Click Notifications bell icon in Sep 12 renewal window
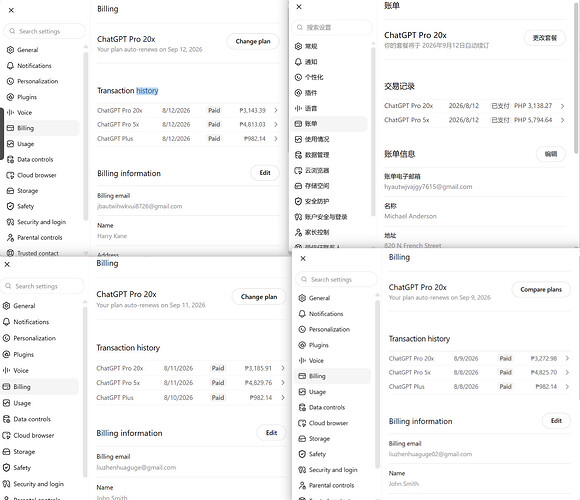 [10, 65]
